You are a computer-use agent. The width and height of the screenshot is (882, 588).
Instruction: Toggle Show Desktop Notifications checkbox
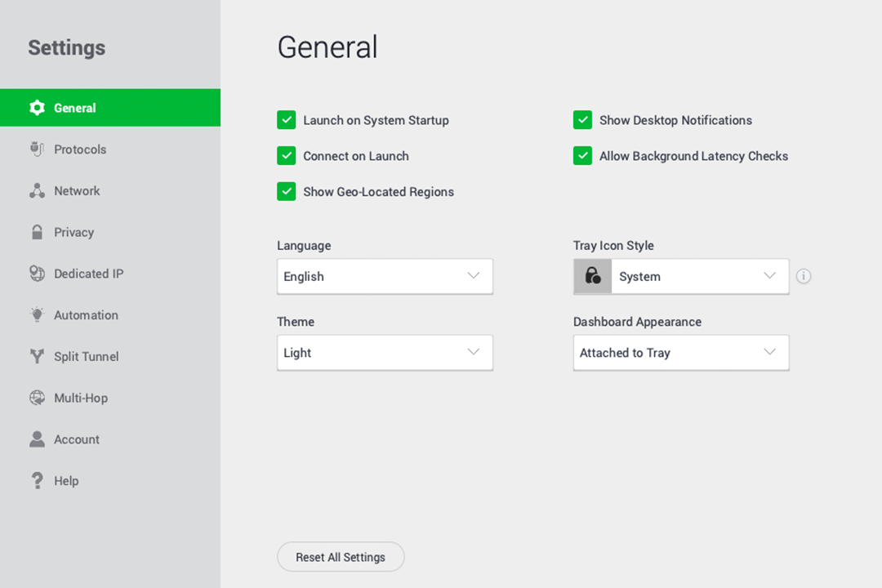(582, 120)
